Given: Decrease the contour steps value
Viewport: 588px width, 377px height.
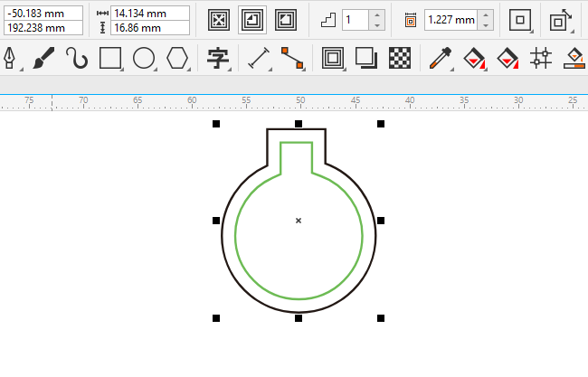Looking at the screenshot, I should (x=377, y=25).
